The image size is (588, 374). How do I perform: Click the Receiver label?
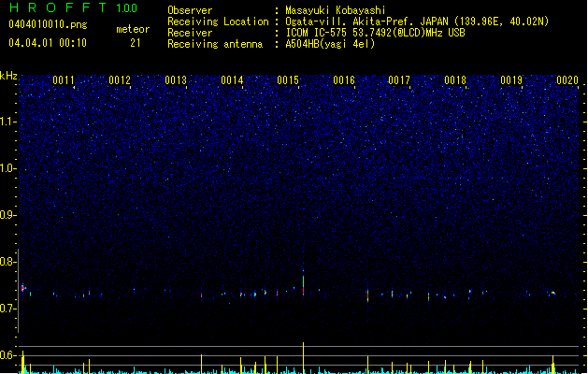(190, 33)
